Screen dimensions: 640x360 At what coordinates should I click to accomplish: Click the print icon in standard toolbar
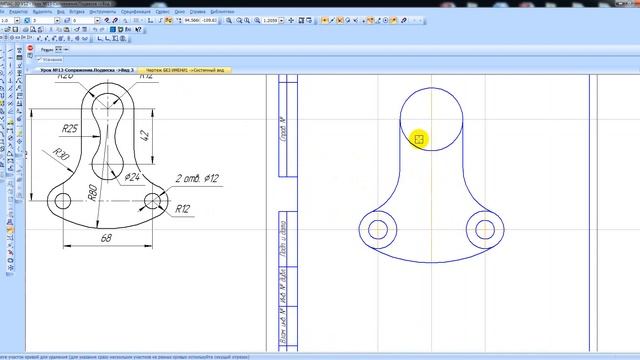pos(25,29)
